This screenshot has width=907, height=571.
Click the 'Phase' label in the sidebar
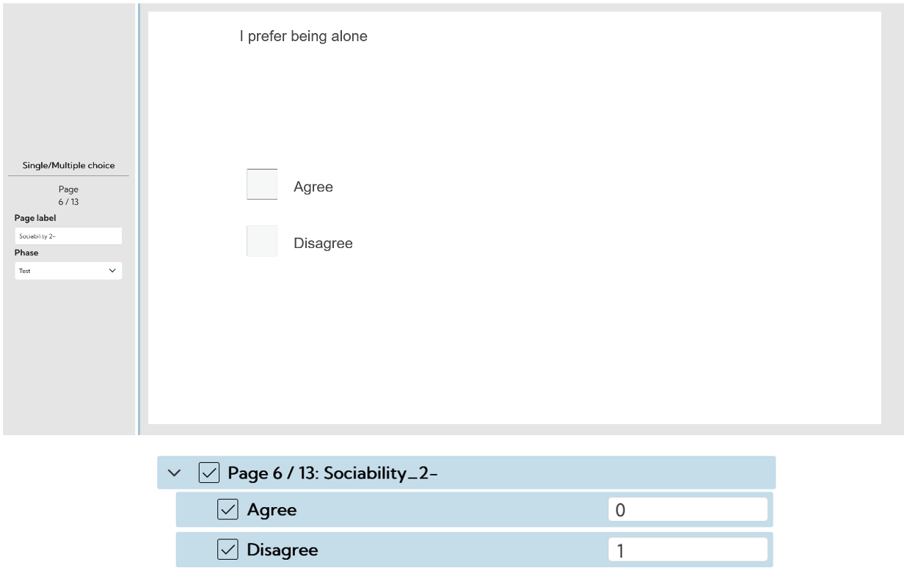pyautogui.click(x=27, y=253)
